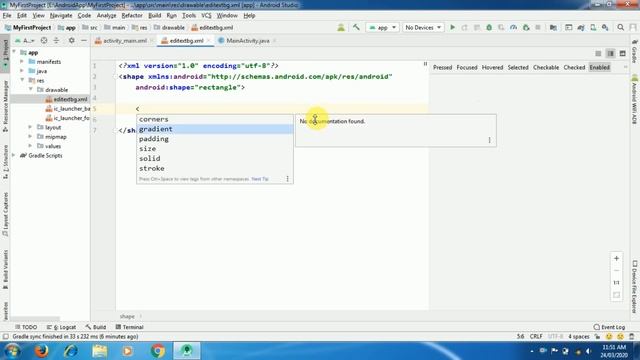Switch editor to Code-only view icon

click(598, 53)
